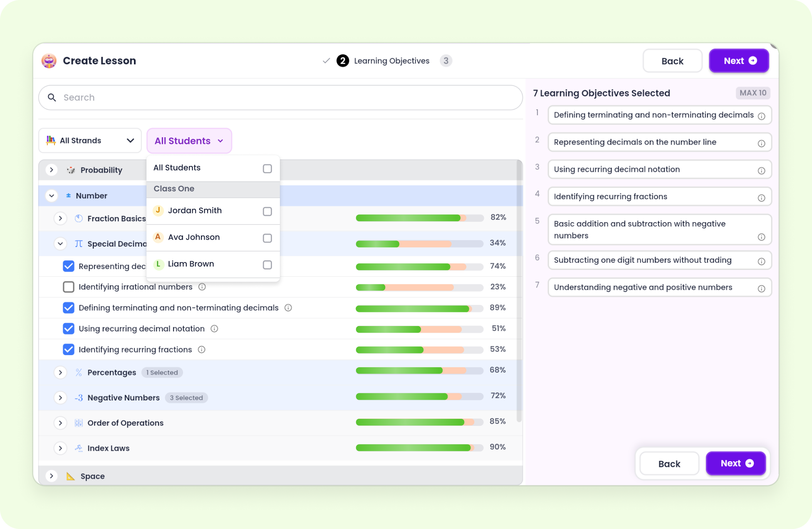Viewport: 812px width, 529px height.
Task: Uncheck Identifying recurring fractions checkbox
Action: point(69,349)
